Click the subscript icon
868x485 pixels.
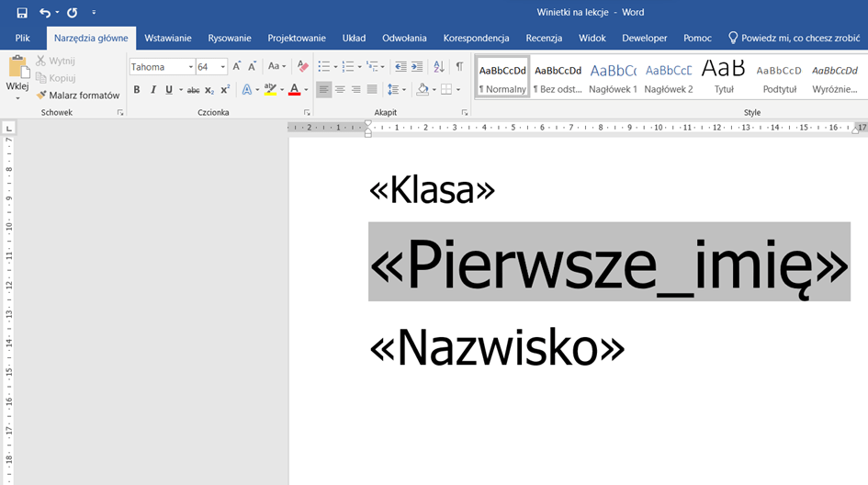pos(209,90)
